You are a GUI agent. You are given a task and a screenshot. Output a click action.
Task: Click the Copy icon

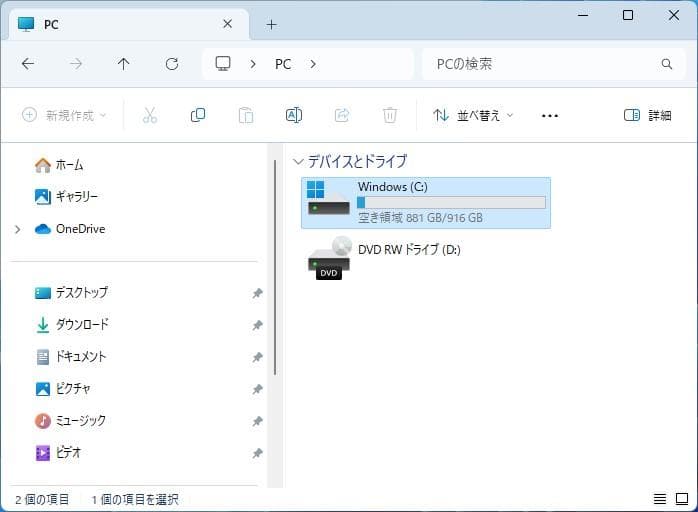coord(198,115)
